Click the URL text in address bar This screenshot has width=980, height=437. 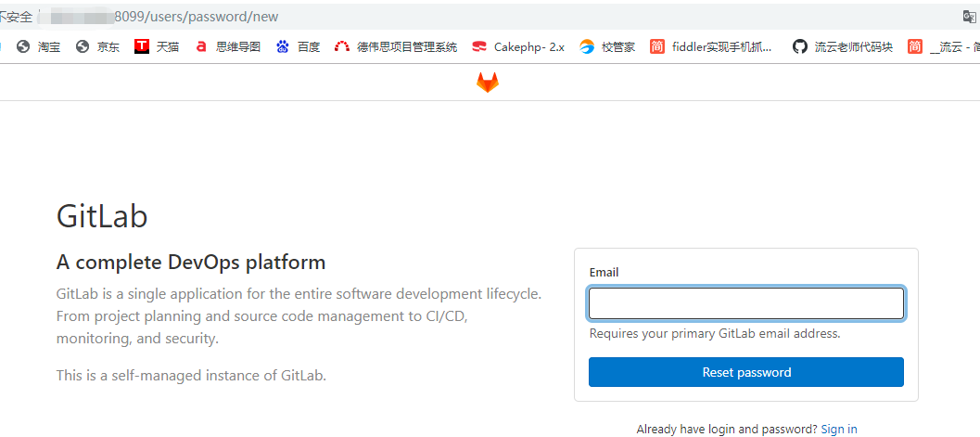click(197, 17)
